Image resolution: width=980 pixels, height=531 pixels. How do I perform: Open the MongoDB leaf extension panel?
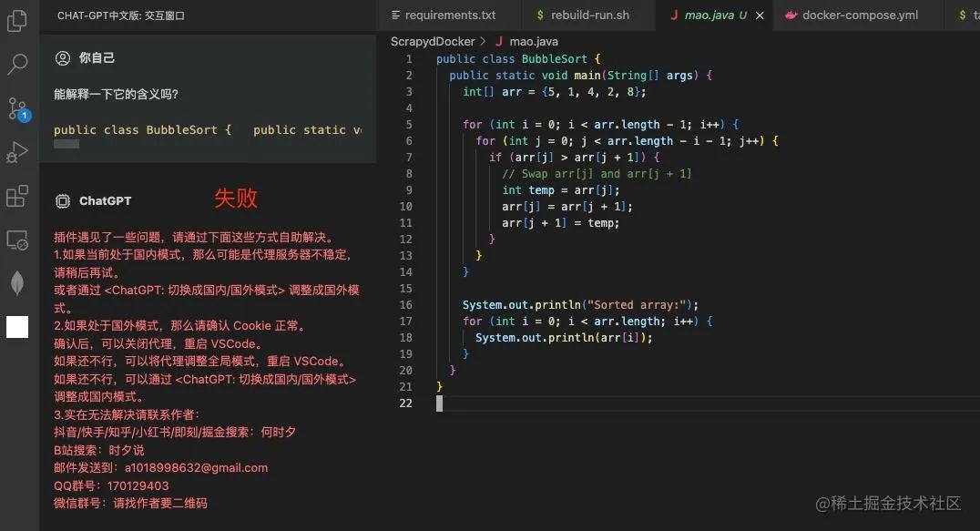point(16,282)
